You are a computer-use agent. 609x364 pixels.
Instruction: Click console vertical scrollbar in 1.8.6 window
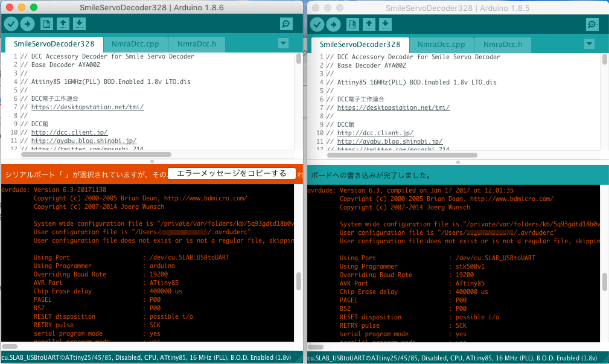coord(299,281)
